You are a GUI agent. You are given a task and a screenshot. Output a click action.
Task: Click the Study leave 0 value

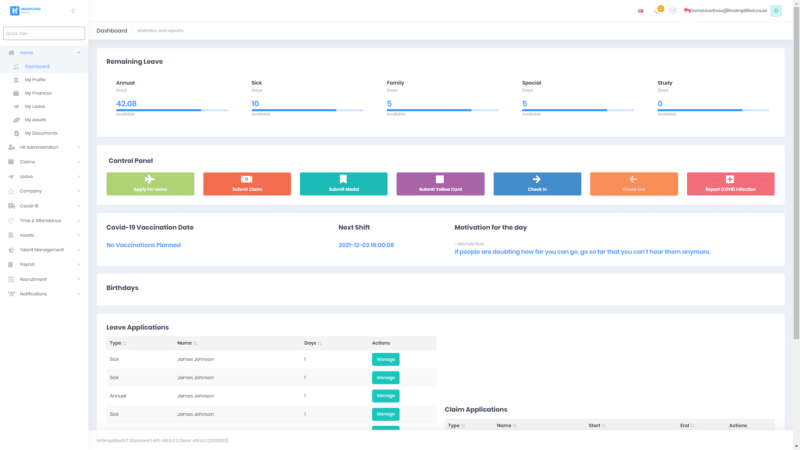coord(660,104)
